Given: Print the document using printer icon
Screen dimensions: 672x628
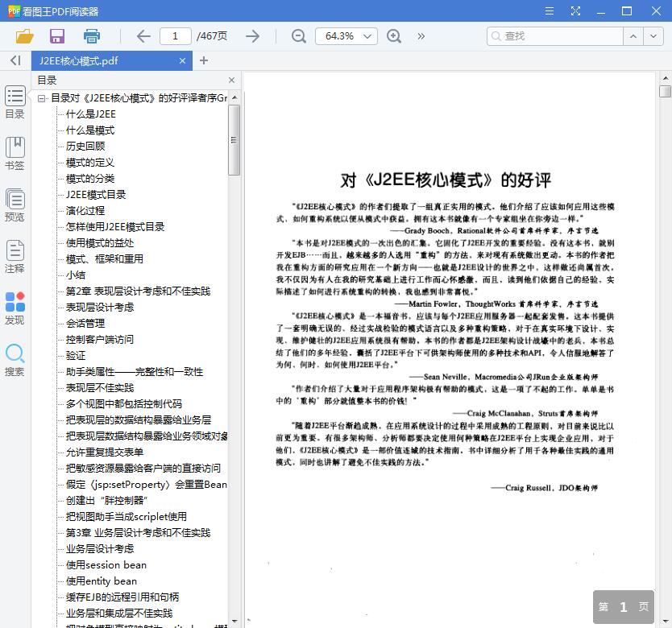Looking at the screenshot, I should click(x=91, y=36).
